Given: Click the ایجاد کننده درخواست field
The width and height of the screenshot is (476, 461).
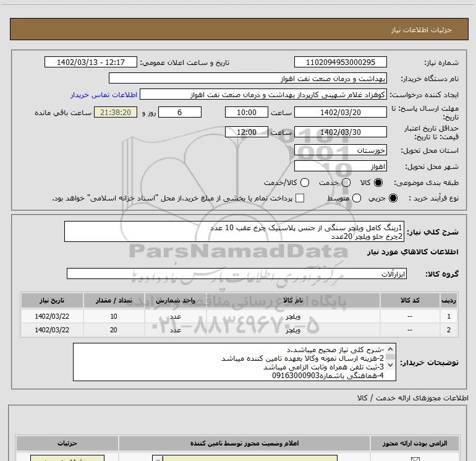Looking at the screenshot, I should point(263,95).
